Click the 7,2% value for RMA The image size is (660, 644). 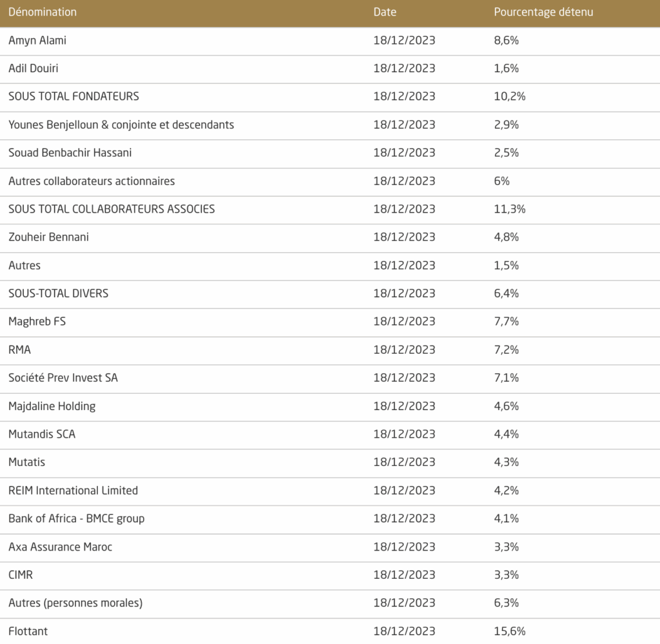click(x=507, y=350)
